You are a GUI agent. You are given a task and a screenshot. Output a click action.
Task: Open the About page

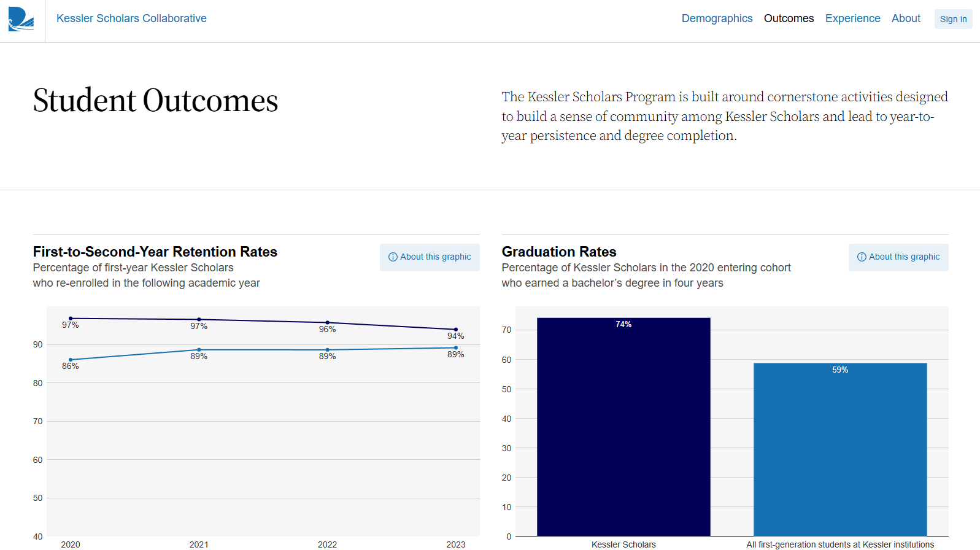coord(906,18)
